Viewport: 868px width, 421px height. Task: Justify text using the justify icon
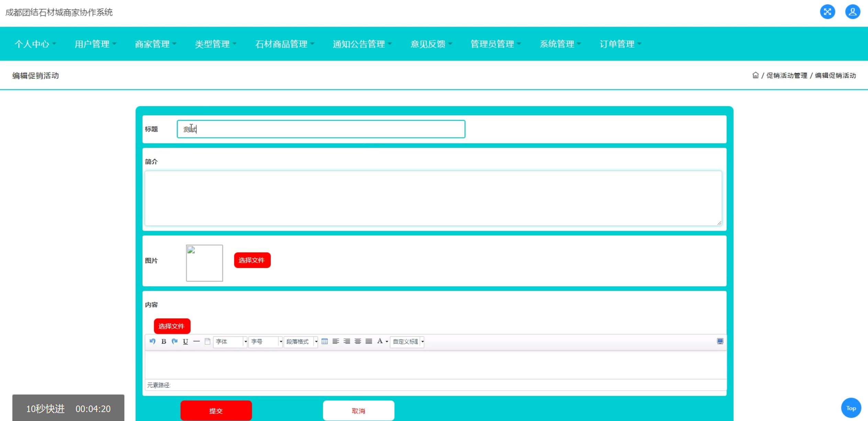coord(369,341)
